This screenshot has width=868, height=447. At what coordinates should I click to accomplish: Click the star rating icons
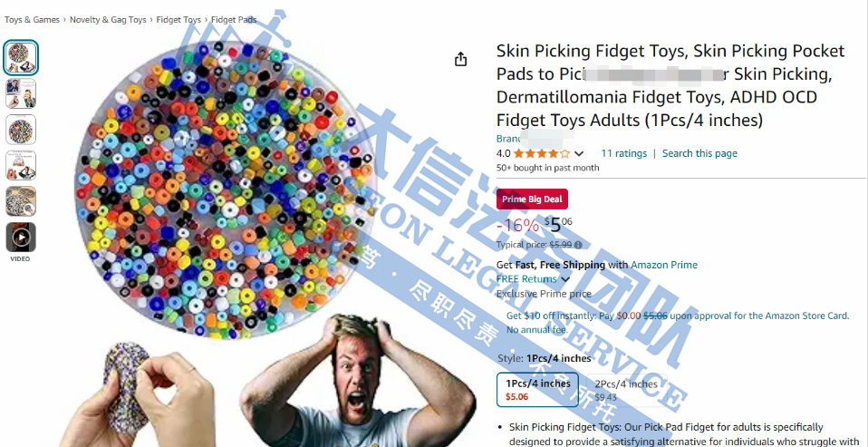[x=542, y=153]
